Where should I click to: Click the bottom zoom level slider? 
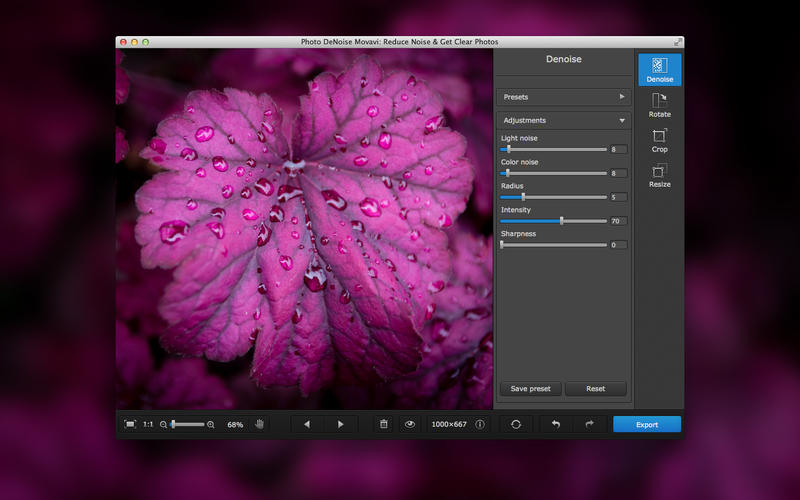click(x=187, y=424)
